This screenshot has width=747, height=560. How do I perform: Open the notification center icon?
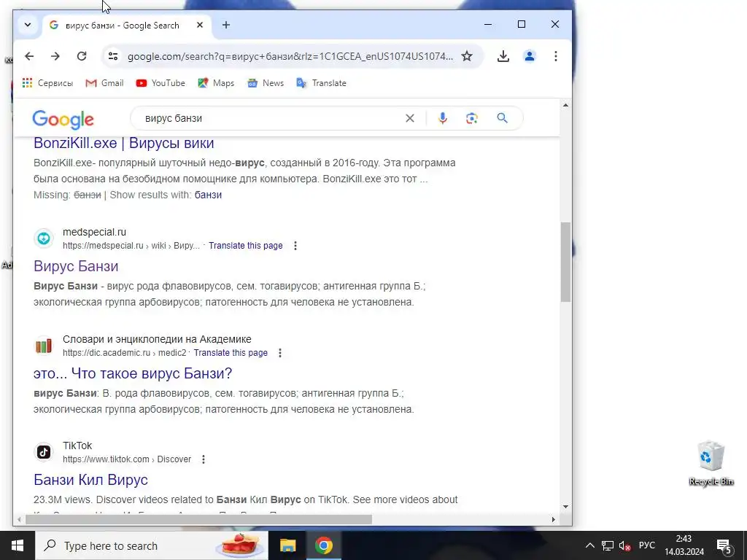(x=724, y=545)
